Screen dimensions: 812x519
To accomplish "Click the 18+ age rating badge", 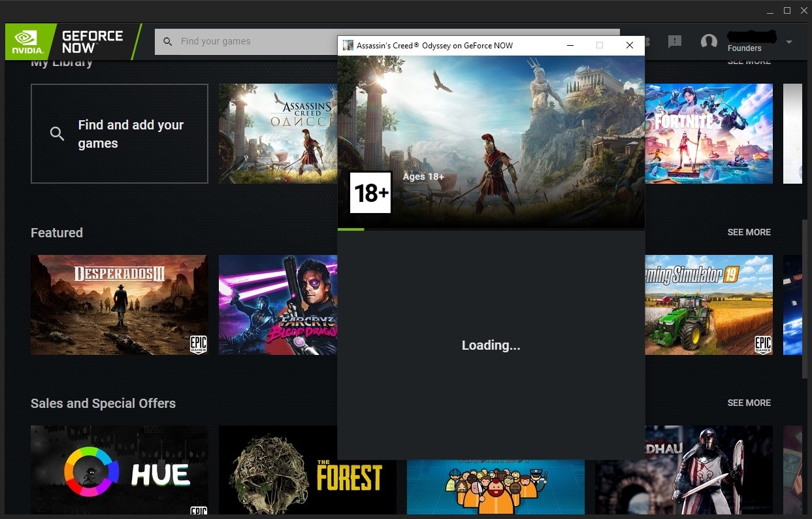I will (371, 193).
